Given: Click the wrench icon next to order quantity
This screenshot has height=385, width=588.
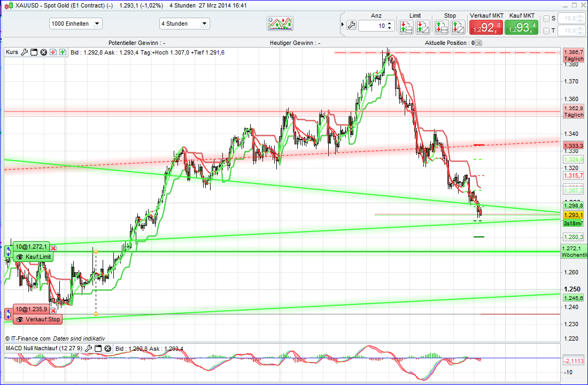Looking at the screenshot, I should click(x=351, y=24).
